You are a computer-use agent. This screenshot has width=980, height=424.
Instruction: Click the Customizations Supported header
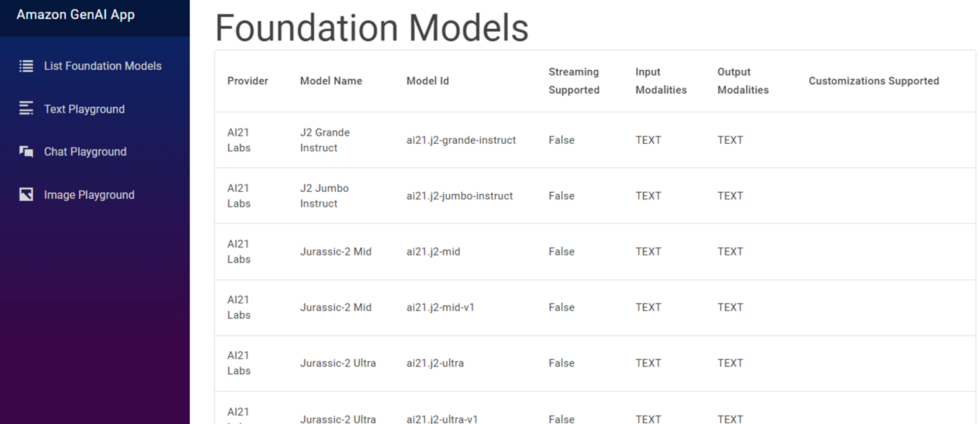coord(874,80)
